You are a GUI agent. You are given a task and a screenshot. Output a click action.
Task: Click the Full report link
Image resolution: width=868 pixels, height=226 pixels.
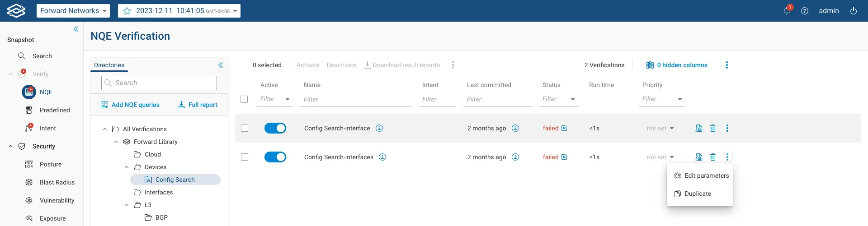(198, 105)
